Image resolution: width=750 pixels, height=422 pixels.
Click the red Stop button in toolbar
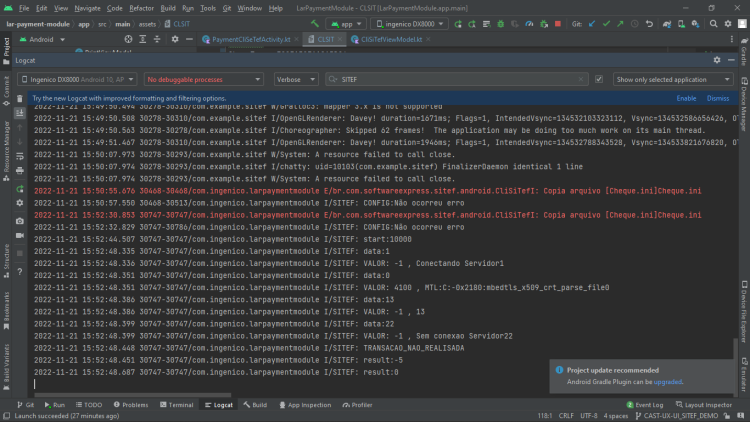[558, 24]
